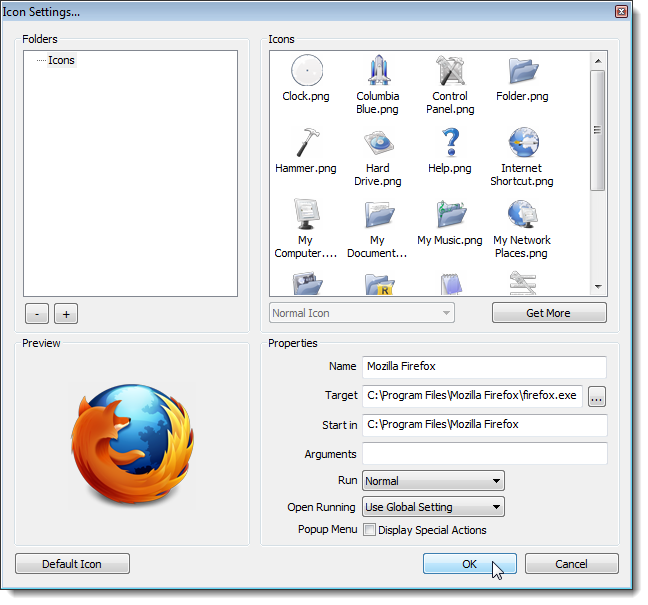Open the Open Running dropdown
Viewport: 648px width, 605px height.
[433, 507]
